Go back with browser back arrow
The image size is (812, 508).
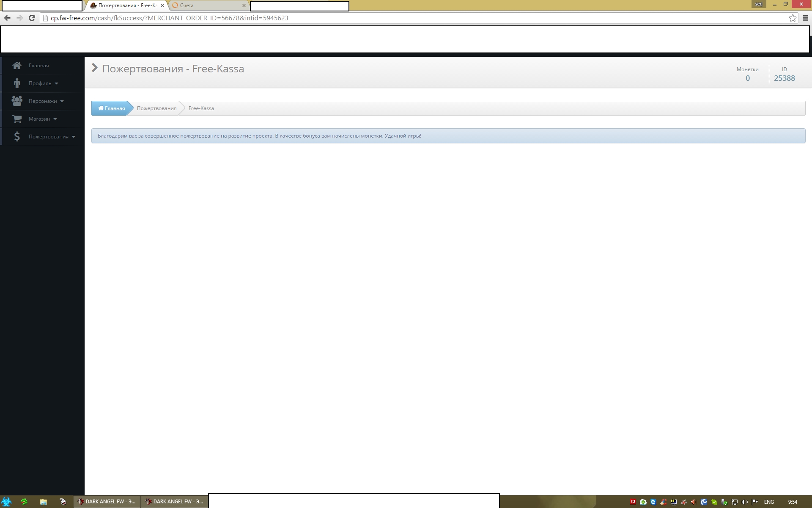click(x=7, y=18)
